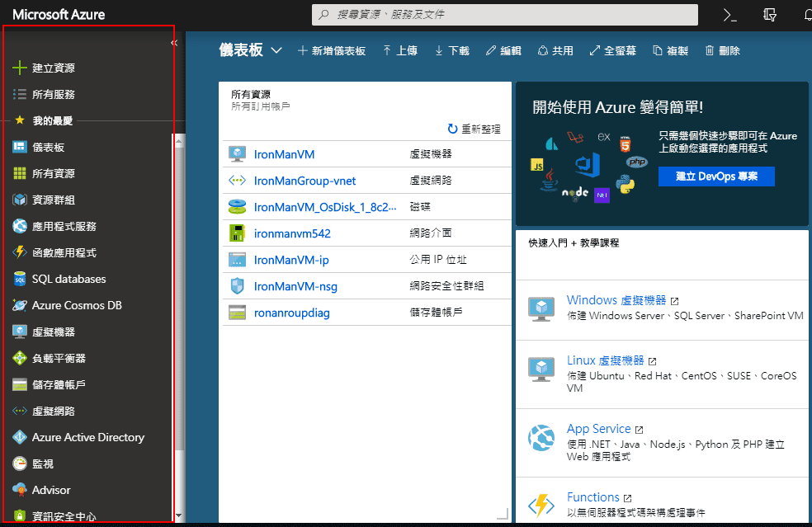
Task: Click 全螢幕 fullscreen in the toolbar
Action: [x=612, y=51]
